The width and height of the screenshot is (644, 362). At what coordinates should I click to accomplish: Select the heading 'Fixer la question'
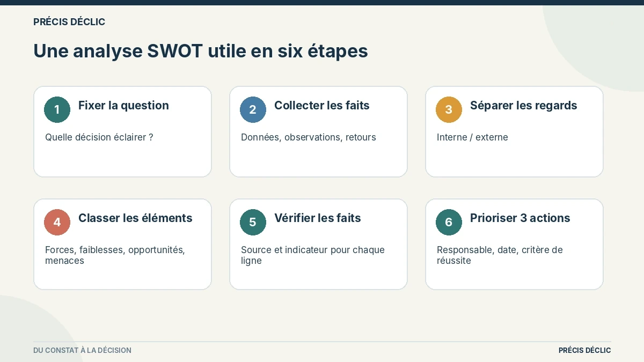coord(123,106)
